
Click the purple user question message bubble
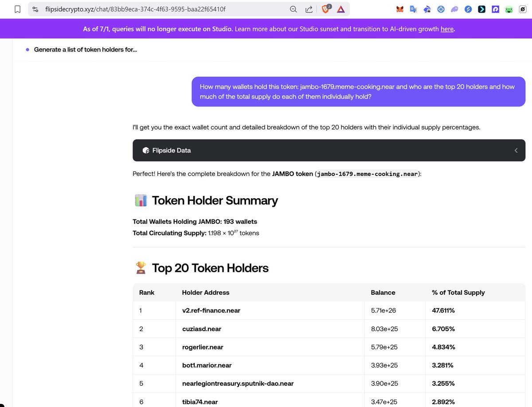(x=358, y=91)
